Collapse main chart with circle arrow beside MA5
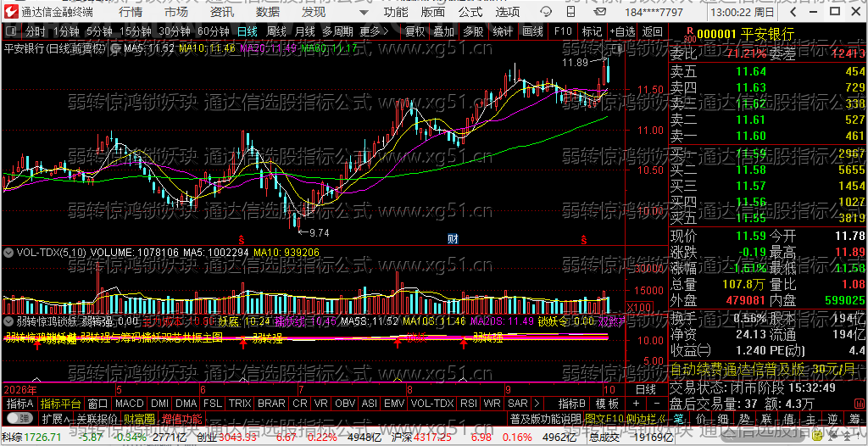The height and width of the screenshot is (446, 868). [x=114, y=48]
